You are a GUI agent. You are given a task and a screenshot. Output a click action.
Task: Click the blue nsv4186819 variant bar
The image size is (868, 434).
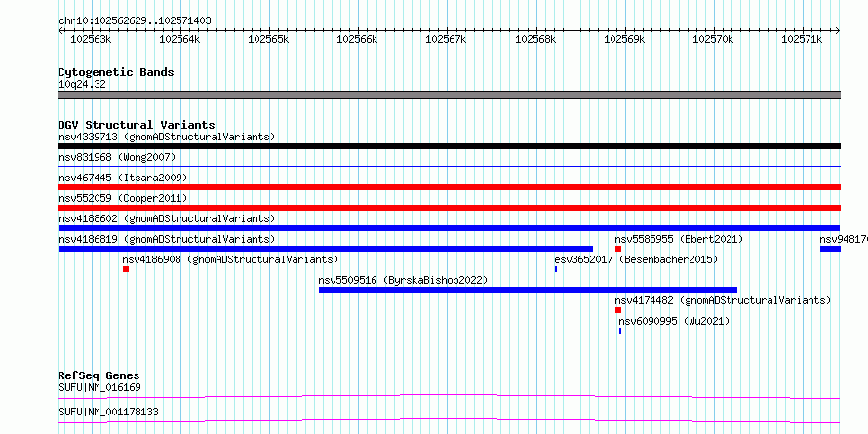(x=326, y=249)
